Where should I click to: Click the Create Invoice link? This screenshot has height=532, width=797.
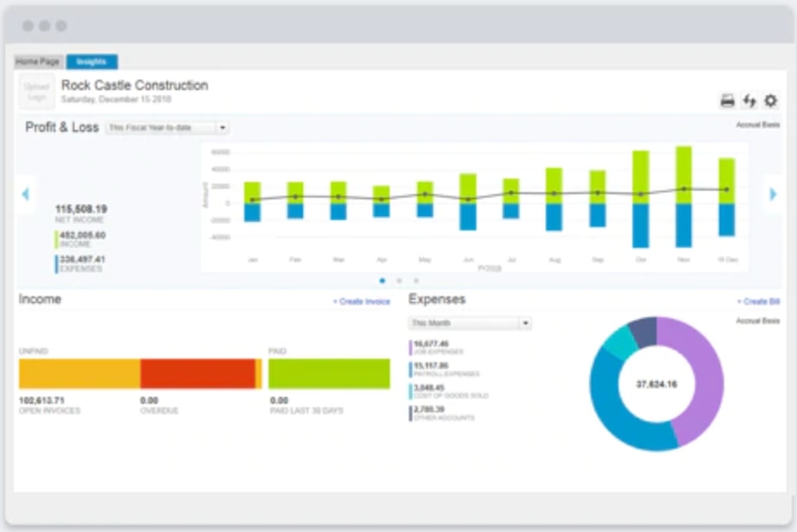click(x=361, y=302)
